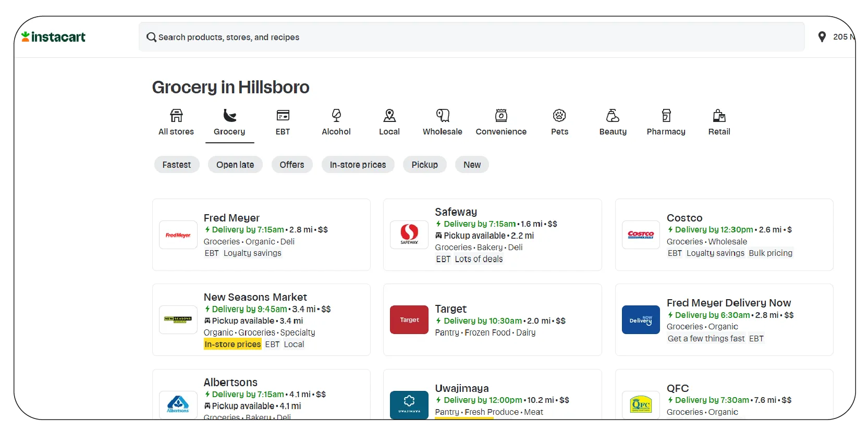Open the All stores tab label
The image size is (868, 431).
[176, 132]
